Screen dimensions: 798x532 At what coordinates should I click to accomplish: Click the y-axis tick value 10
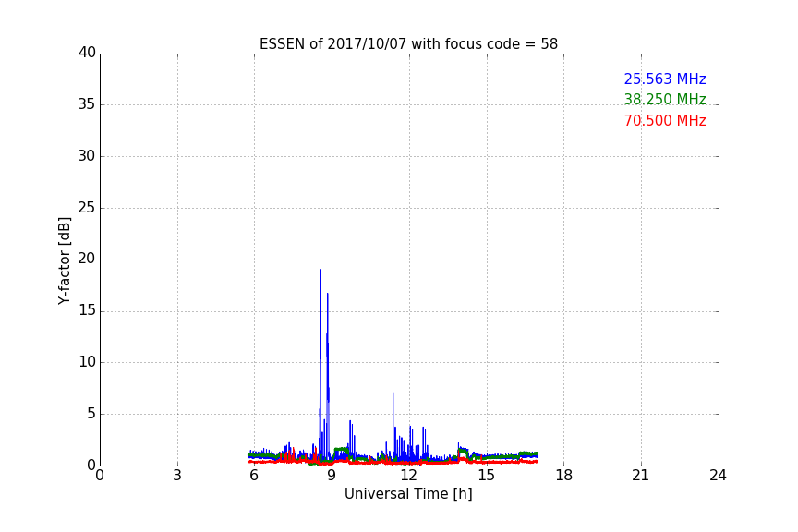(x=87, y=362)
